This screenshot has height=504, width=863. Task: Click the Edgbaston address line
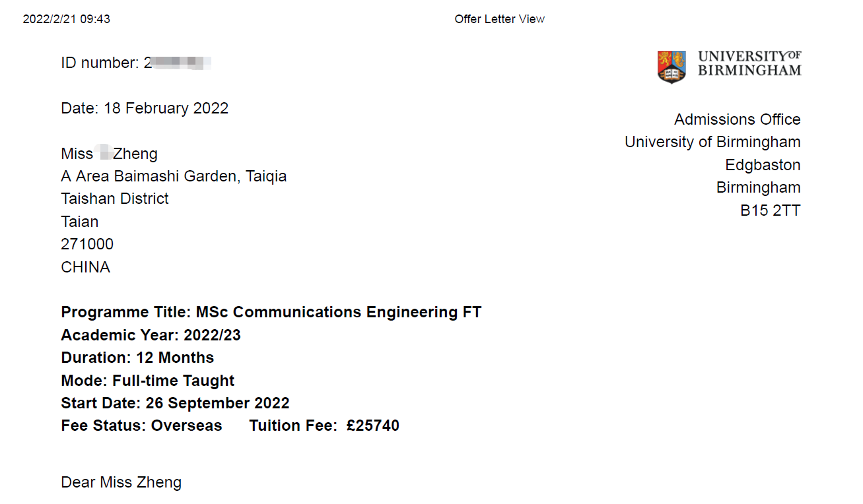[x=763, y=165]
